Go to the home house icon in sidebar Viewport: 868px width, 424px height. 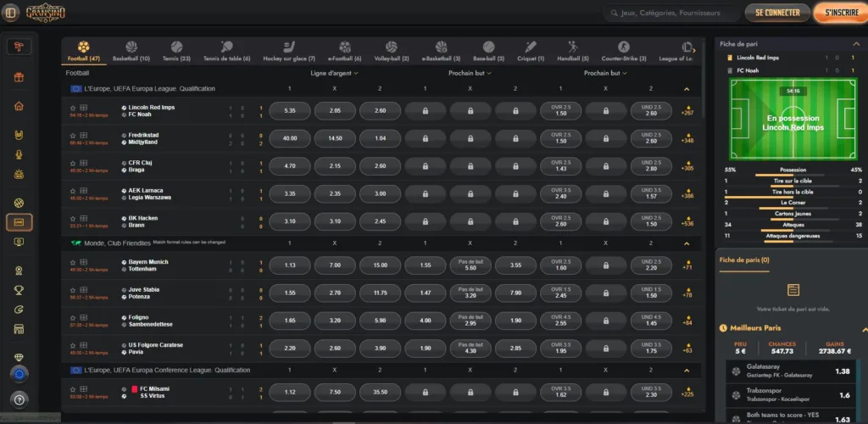tap(19, 106)
